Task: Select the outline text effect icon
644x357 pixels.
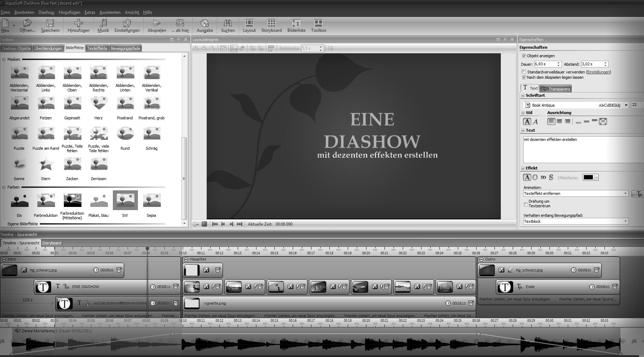Action: pos(535,177)
